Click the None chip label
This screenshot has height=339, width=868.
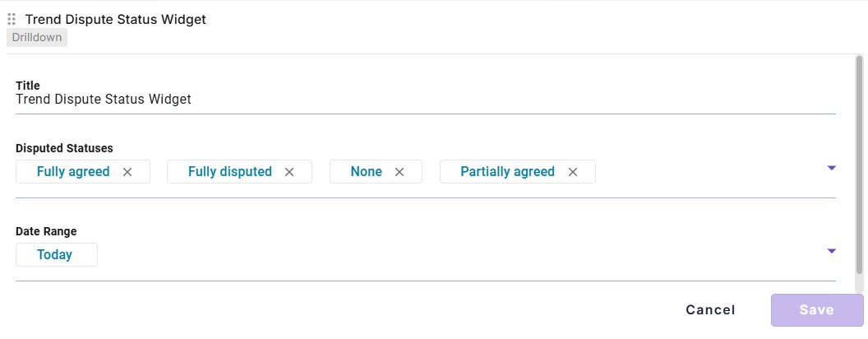coord(366,172)
